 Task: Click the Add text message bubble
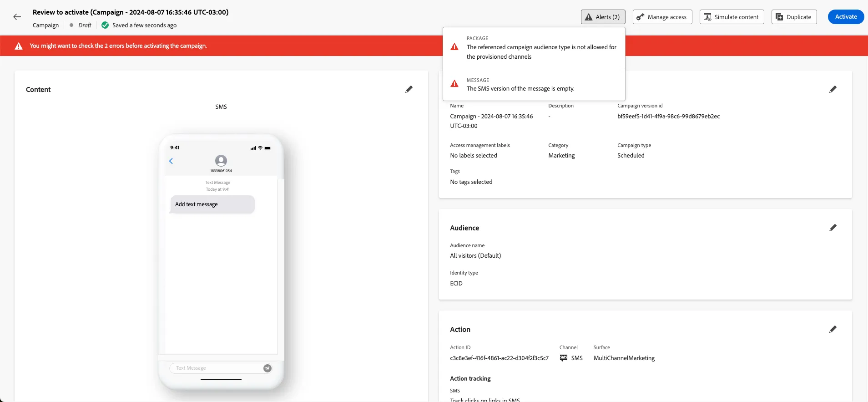pos(212,204)
